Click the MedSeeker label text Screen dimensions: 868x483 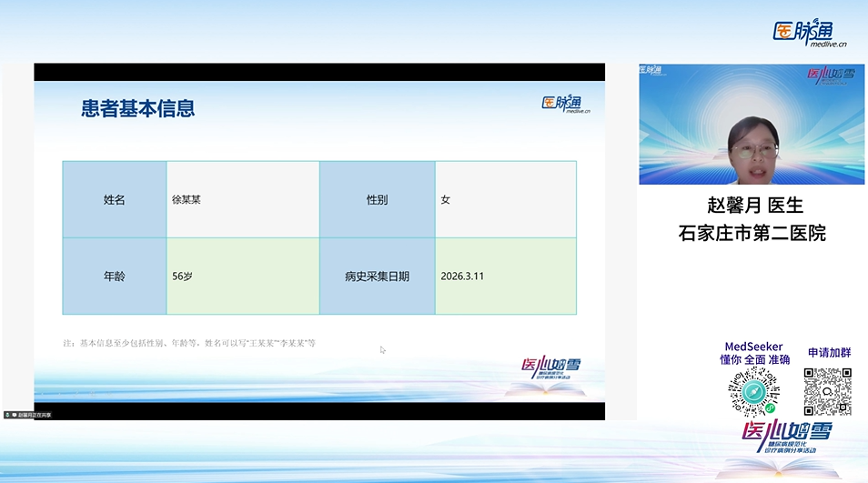tap(754, 347)
